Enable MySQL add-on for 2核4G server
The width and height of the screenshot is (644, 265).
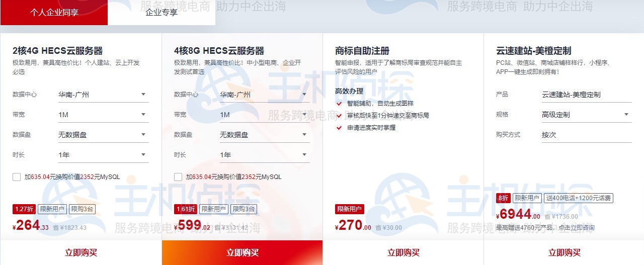pos(17,177)
